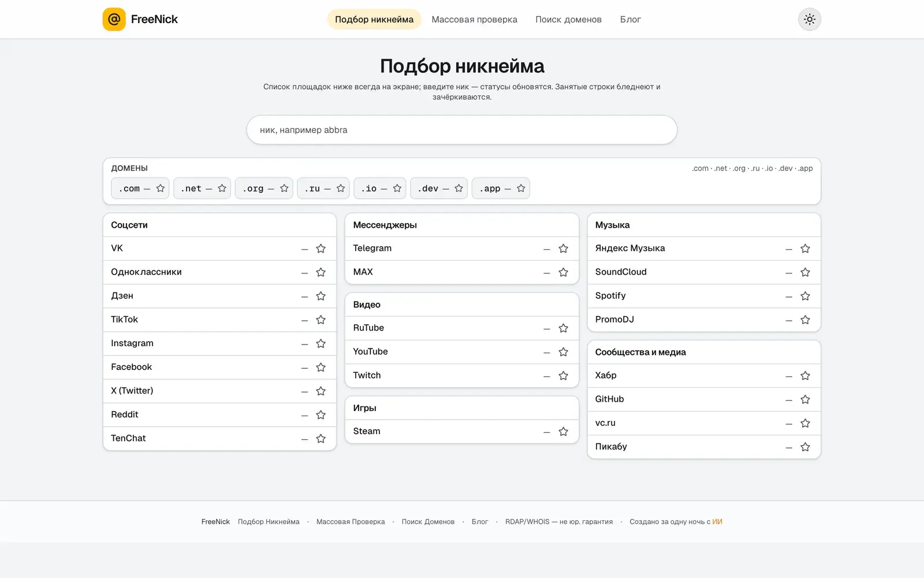The image size is (924, 578).
Task: Click the Соцсети section heading
Action: click(x=129, y=225)
